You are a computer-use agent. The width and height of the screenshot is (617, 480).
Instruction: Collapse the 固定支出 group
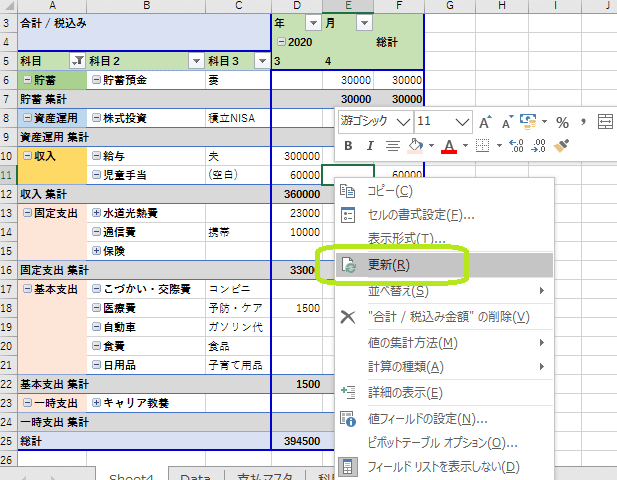click(x=27, y=213)
